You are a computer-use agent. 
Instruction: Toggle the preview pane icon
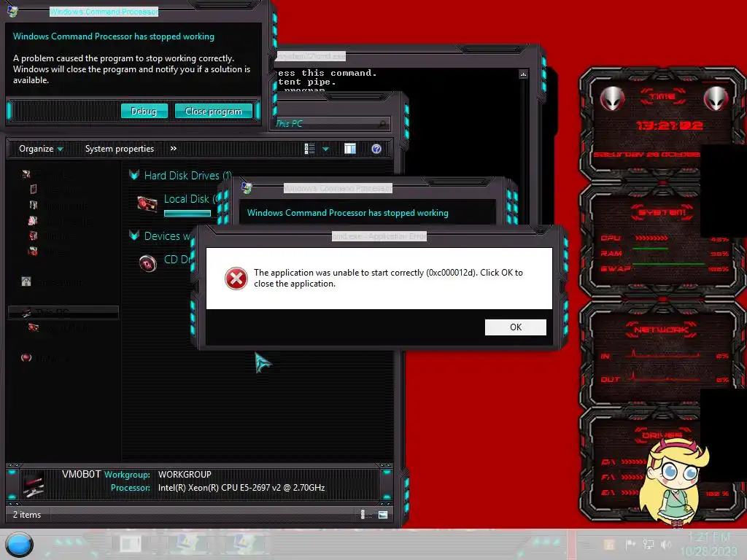(x=350, y=149)
